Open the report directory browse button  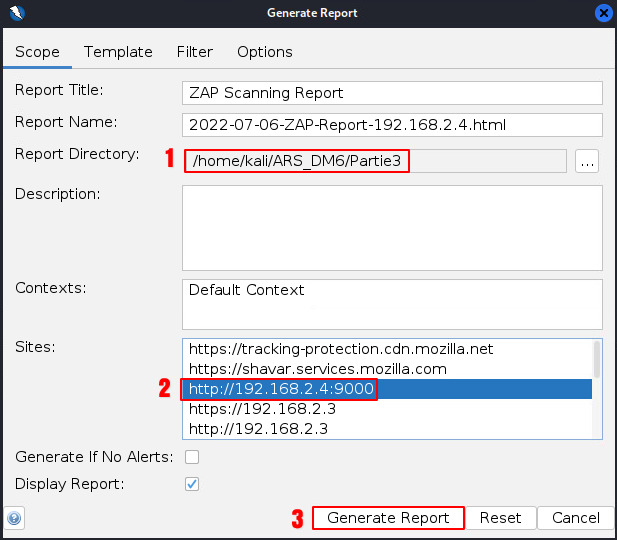(x=587, y=161)
